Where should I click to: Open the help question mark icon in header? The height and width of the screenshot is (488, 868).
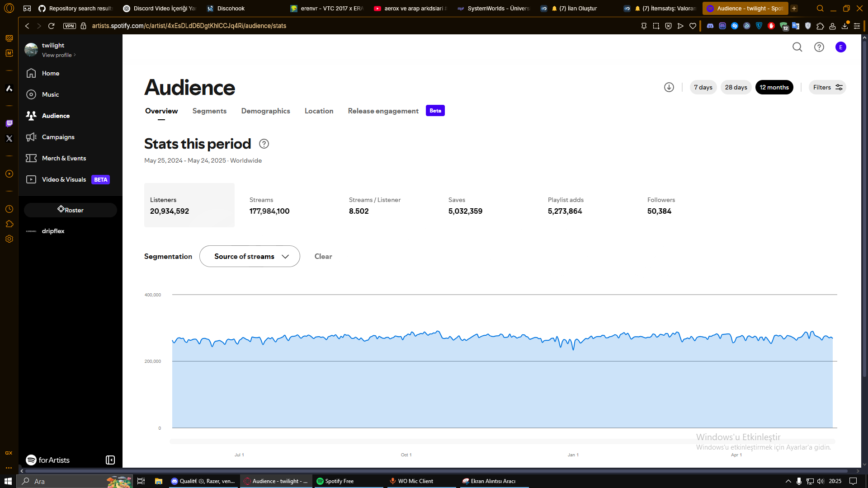coord(819,47)
